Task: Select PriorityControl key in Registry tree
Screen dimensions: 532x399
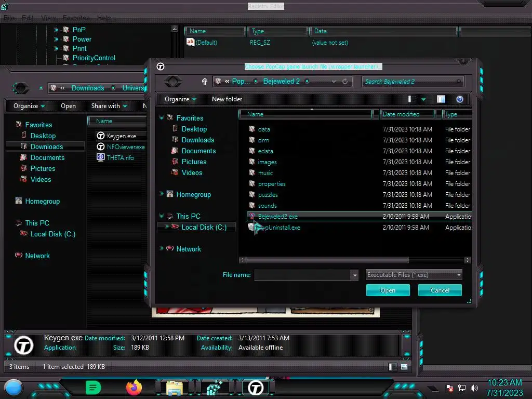Action: click(94, 58)
